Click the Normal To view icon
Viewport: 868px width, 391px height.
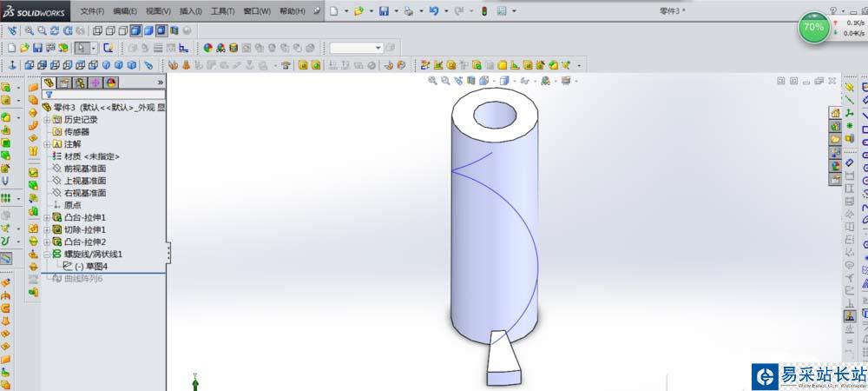pyautogui.click(x=12, y=65)
